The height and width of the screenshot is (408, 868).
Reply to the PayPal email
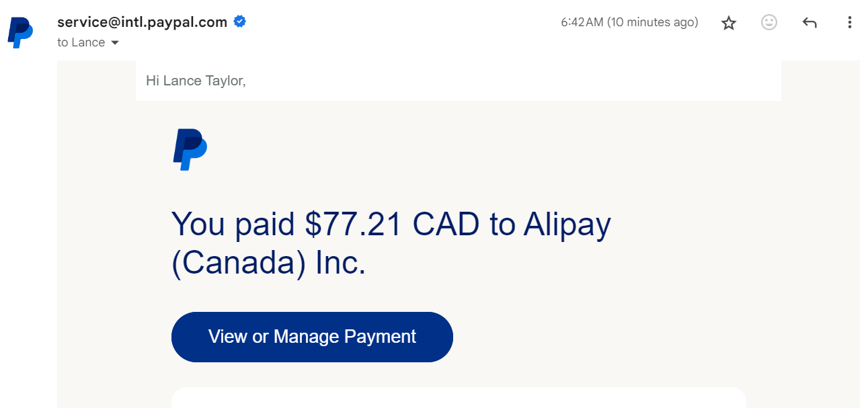click(810, 23)
